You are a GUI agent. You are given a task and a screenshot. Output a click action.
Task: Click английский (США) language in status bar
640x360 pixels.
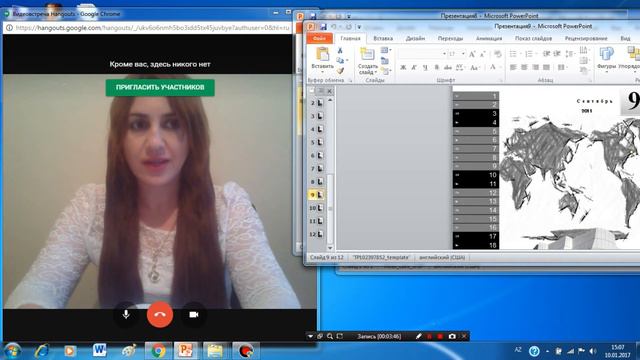pos(442,258)
